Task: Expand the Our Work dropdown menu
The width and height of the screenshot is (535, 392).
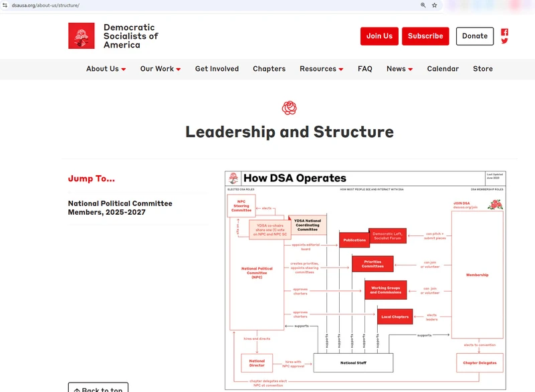Action: point(160,69)
